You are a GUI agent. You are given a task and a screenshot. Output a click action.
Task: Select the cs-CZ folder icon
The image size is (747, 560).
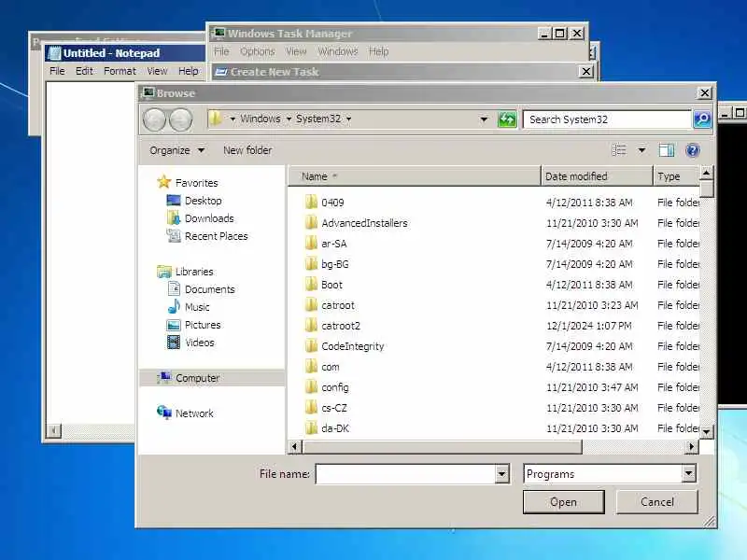[311, 408]
